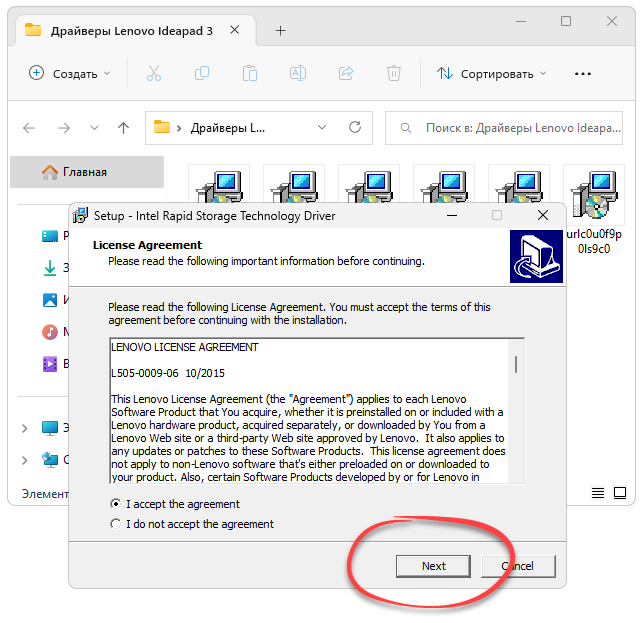Minimize the File Explorer window
The height and width of the screenshot is (623, 641).
pos(521,21)
